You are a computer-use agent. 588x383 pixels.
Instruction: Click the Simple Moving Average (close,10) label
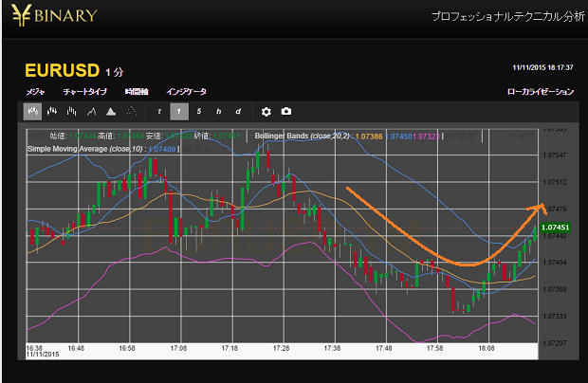point(84,149)
